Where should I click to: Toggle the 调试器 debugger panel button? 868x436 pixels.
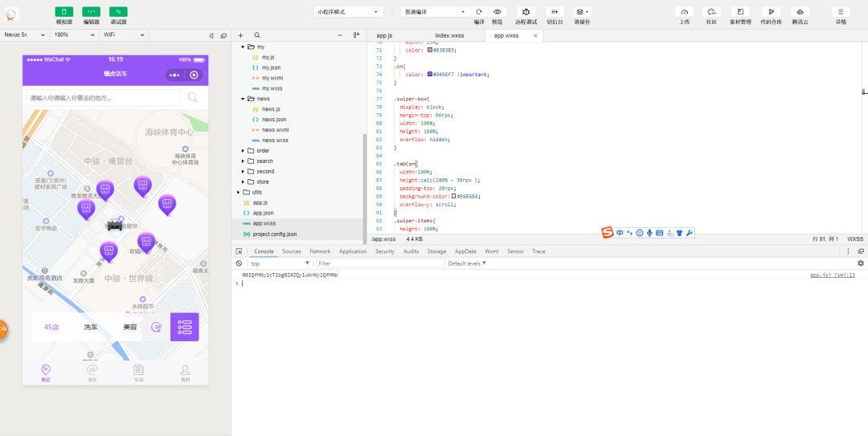pos(118,11)
